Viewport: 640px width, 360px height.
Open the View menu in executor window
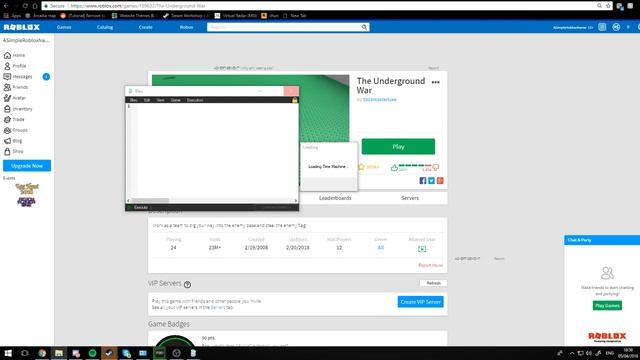tap(160, 100)
